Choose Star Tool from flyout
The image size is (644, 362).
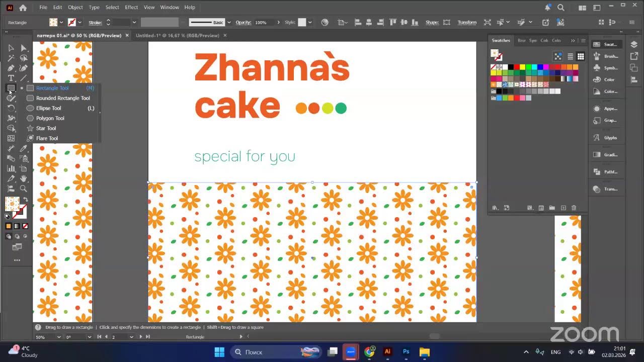[x=60, y=128]
